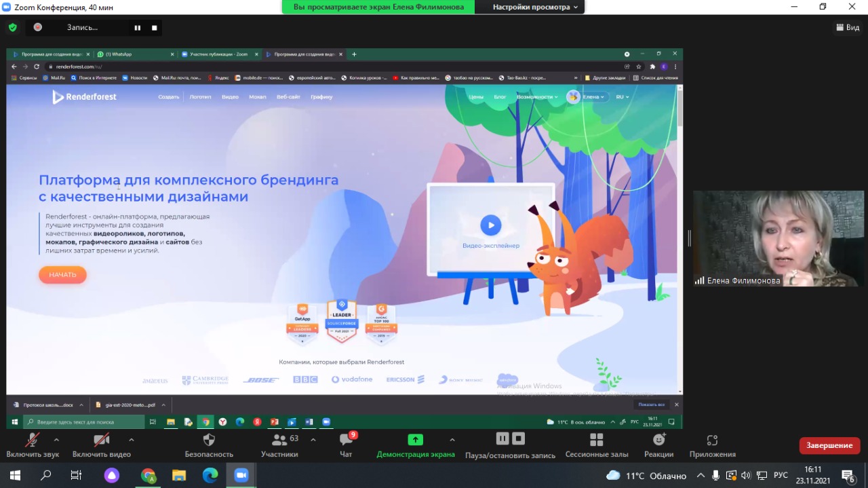
Task: Open the Цены pricing link
Action: (x=476, y=97)
